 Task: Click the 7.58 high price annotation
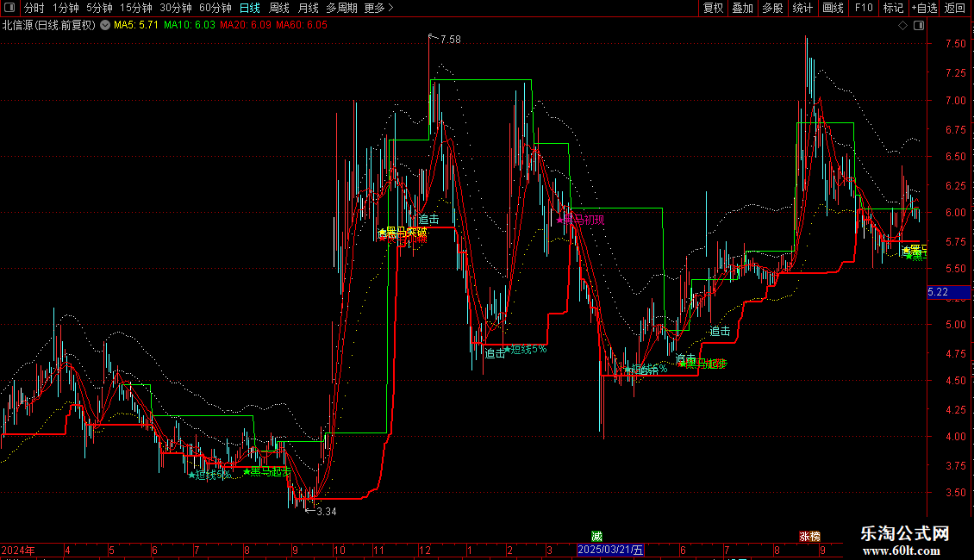click(x=450, y=39)
